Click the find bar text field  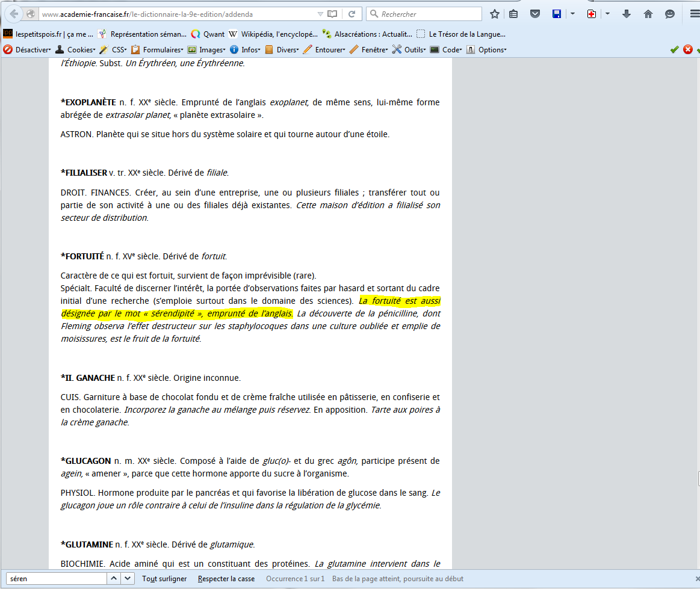(x=55, y=579)
